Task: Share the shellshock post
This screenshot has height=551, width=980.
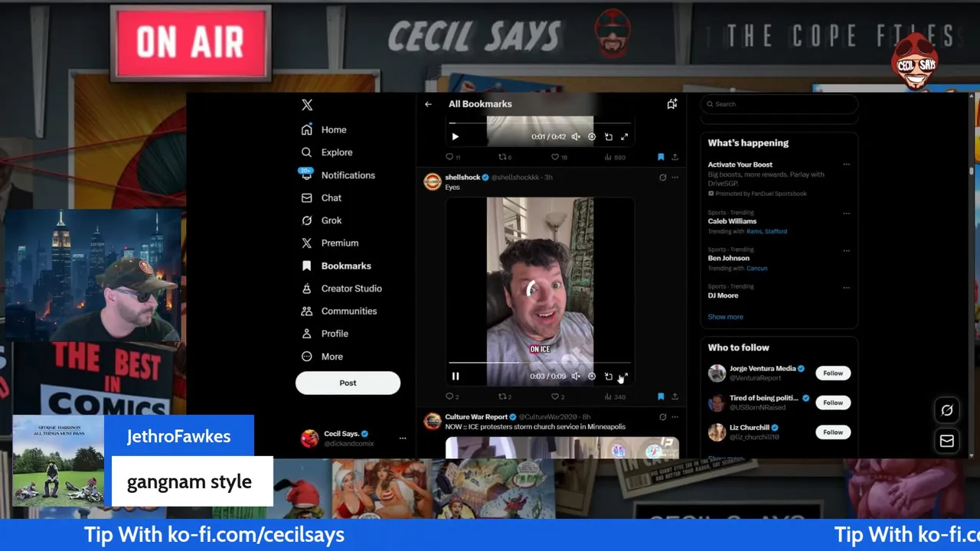Action: [675, 396]
